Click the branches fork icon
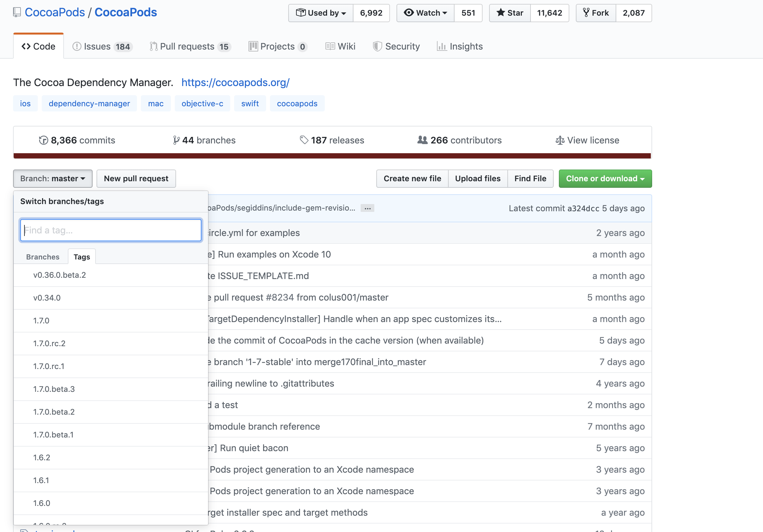The height and width of the screenshot is (532, 763). pos(176,140)
